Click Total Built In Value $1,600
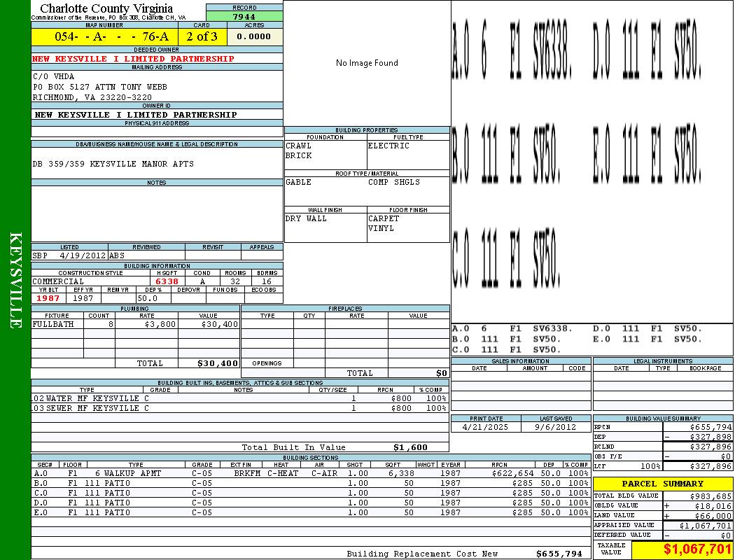The height and width of the screenshot is (560, 735). pos(410,447)
